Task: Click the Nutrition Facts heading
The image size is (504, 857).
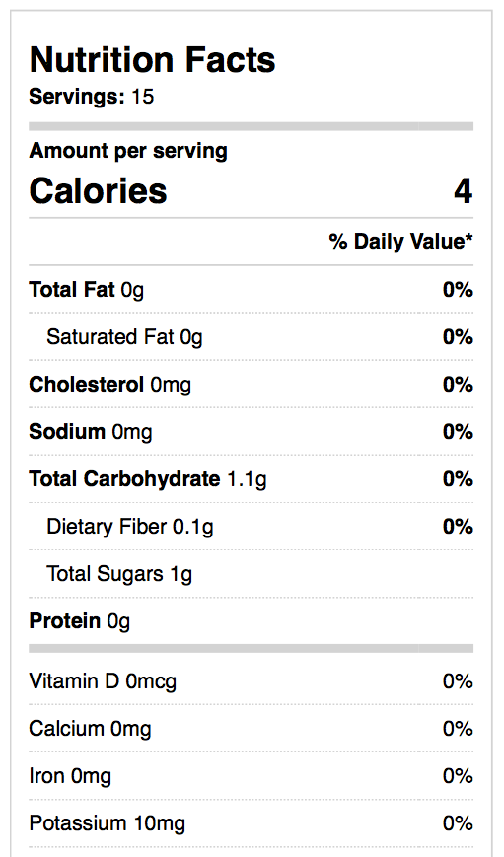Action: click(x=152, y=59)
